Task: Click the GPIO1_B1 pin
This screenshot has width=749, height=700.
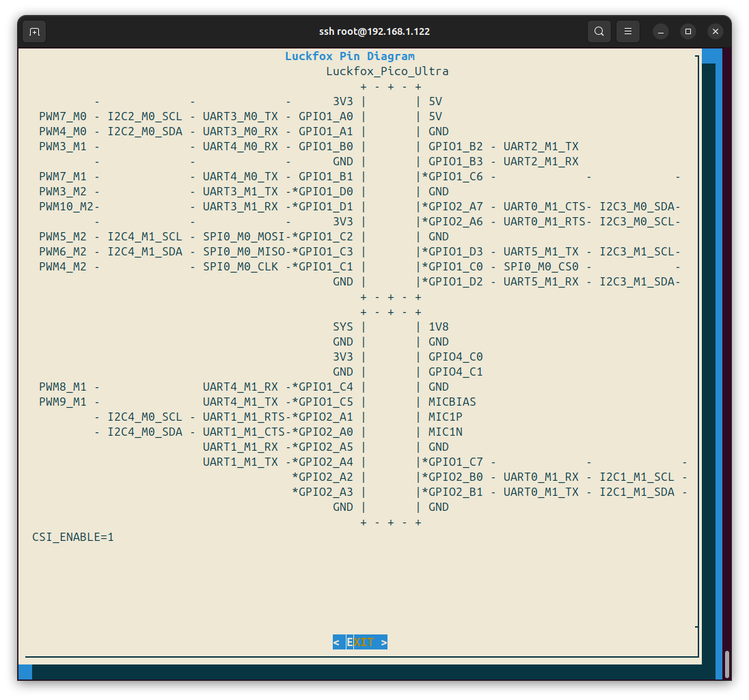Action: [326, 177]
